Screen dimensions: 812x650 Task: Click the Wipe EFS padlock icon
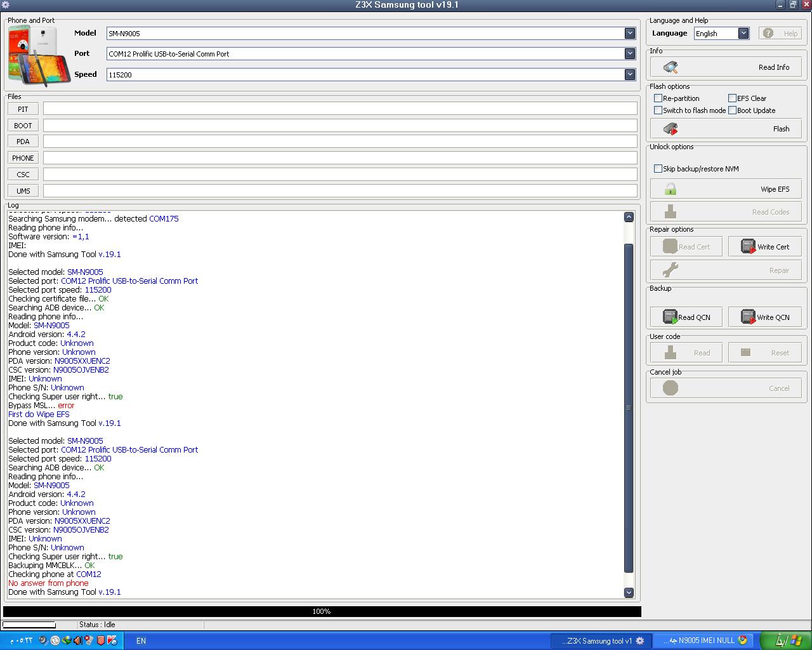671,189
